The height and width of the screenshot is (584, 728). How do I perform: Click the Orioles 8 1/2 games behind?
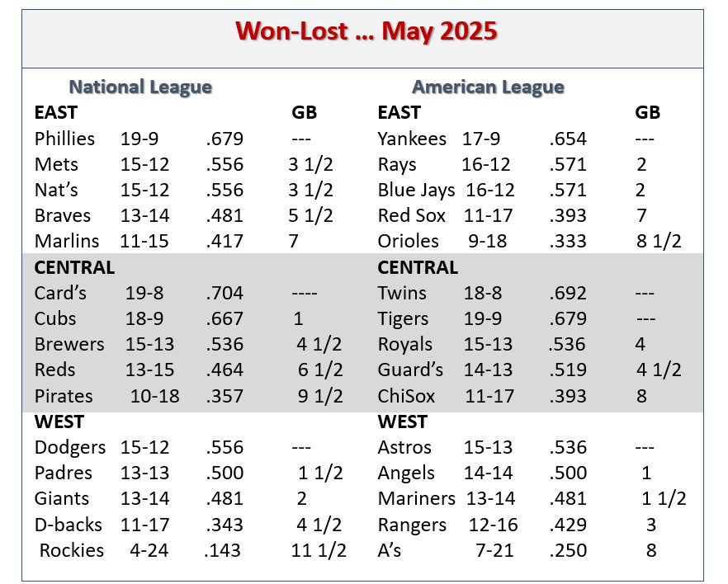tap(659, 241)
